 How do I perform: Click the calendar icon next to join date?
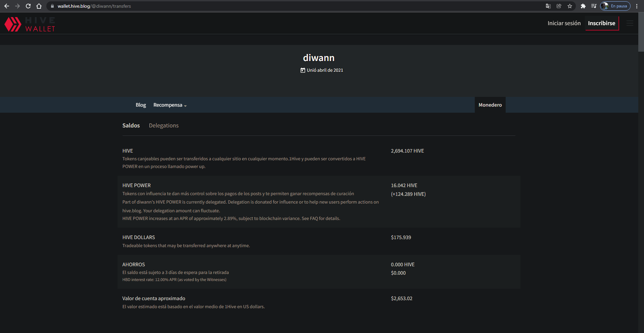tap(303, 70)
